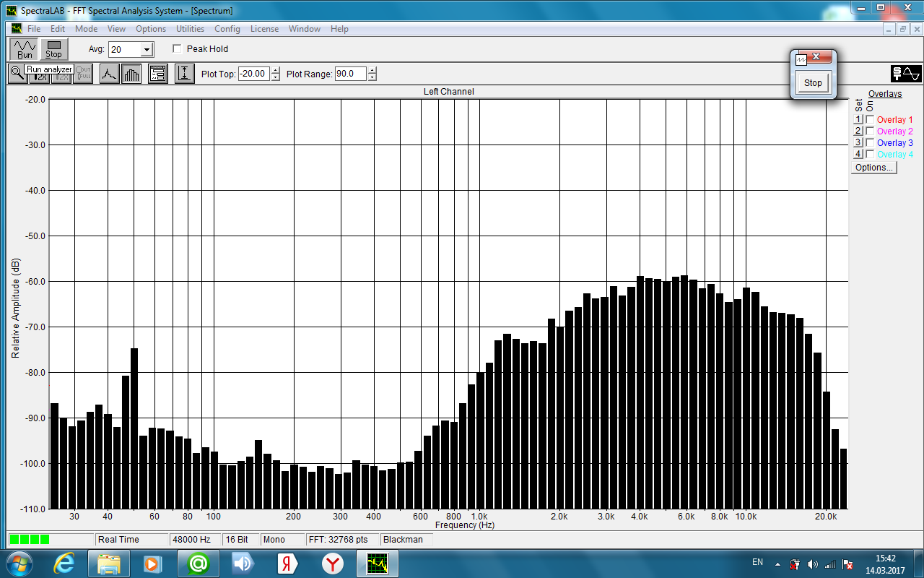Click the Spectrum document icon beside File menu

16,29
